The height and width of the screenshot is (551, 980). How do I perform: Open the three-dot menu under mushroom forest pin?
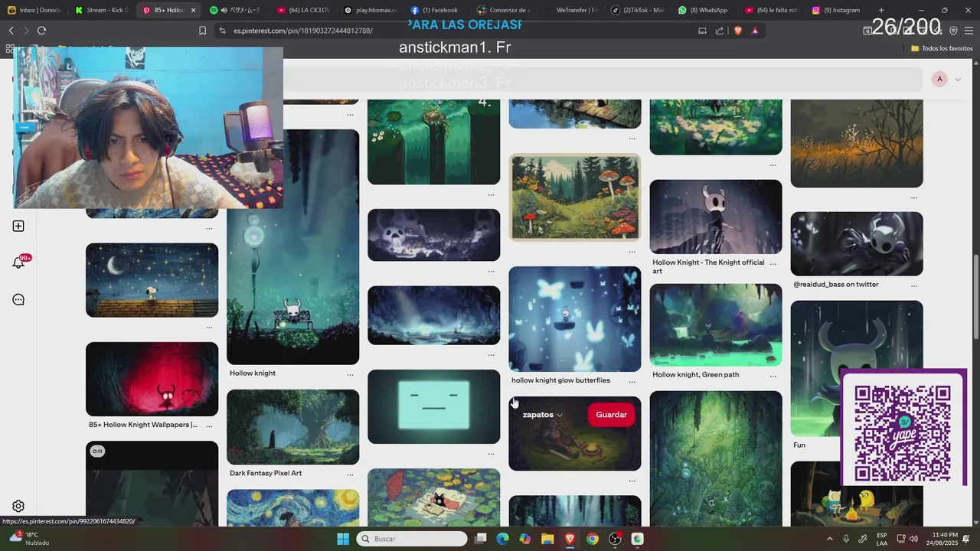click(x=632, y=251)
